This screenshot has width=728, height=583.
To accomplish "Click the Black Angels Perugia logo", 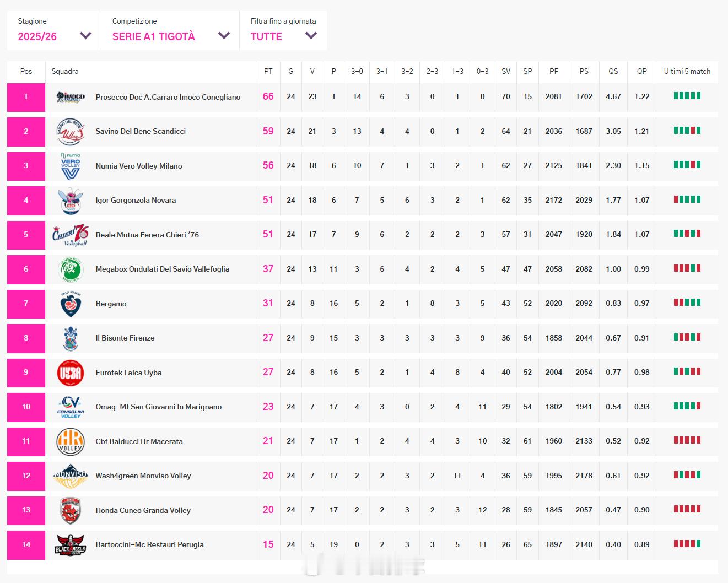I will (x=71, y=544).
